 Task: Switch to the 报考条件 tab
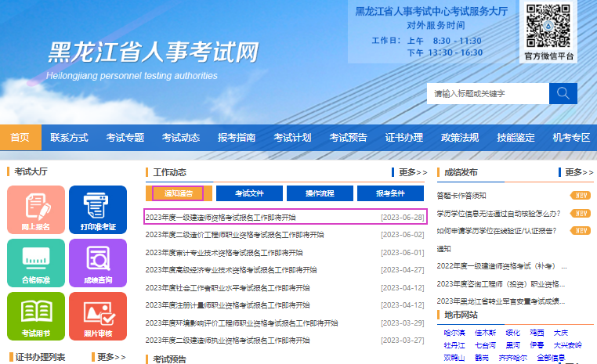tap(389, 193)
